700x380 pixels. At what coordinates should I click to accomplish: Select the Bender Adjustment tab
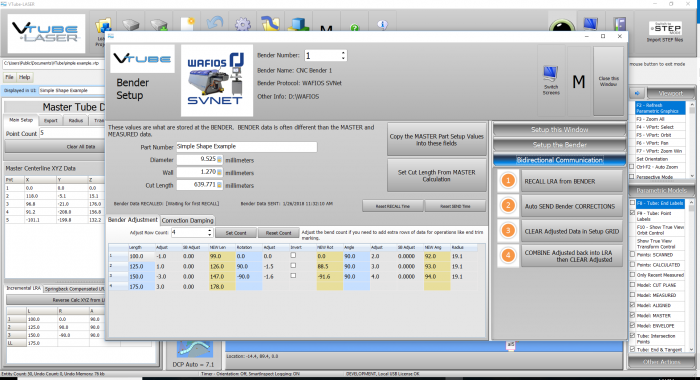[x=133, y=220]
